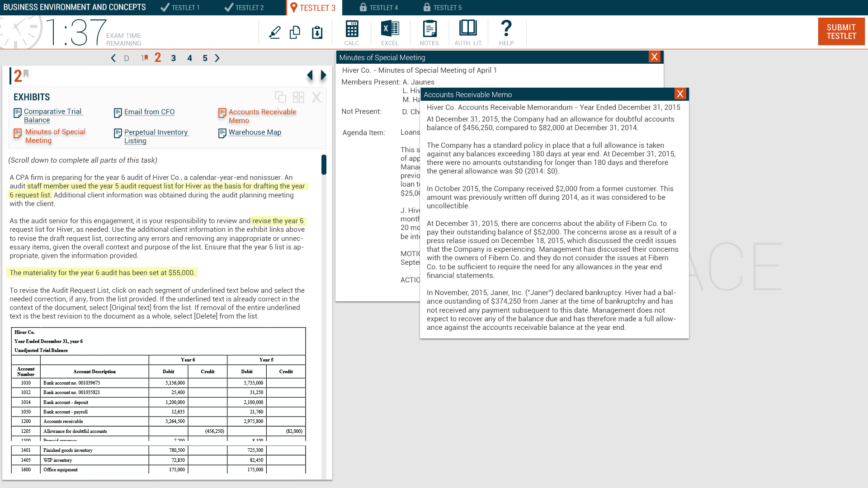The width and height of the screenshot is (868, 488).
Task: Navigate to question 4
Action: coord(190,58)
